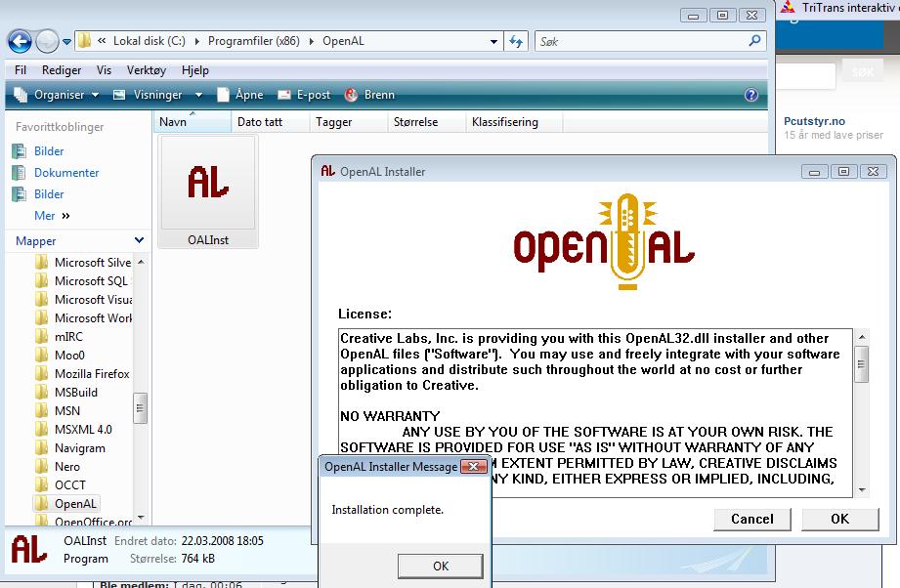Screen dimensions: 900x588
Task: Select the mIRC folder in tree
Action: [68, 336]
